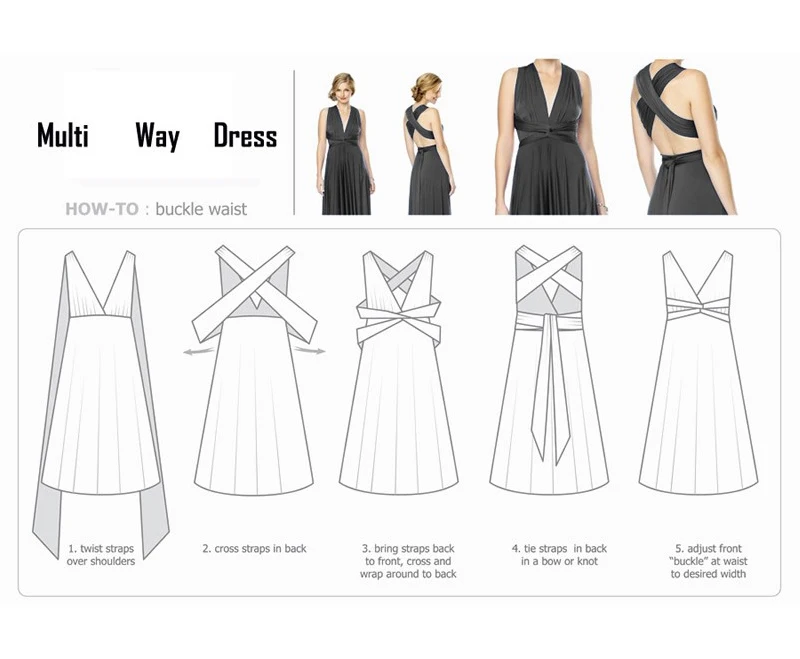The height and width of the screenshot is (659, 800).
Task: Click the close-up front bodice photo
Action: pos(550,138)
